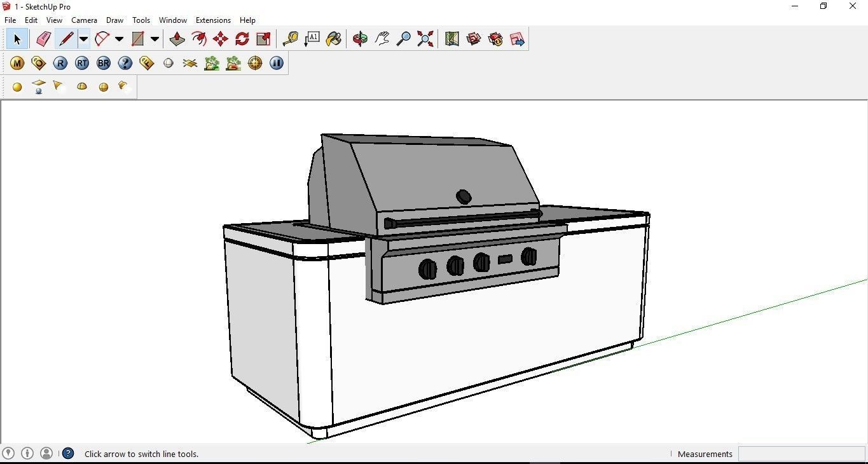The height and width of the screenshot is (464, 868).
Task: Pick the Select arrow tool
Action: 17,39
